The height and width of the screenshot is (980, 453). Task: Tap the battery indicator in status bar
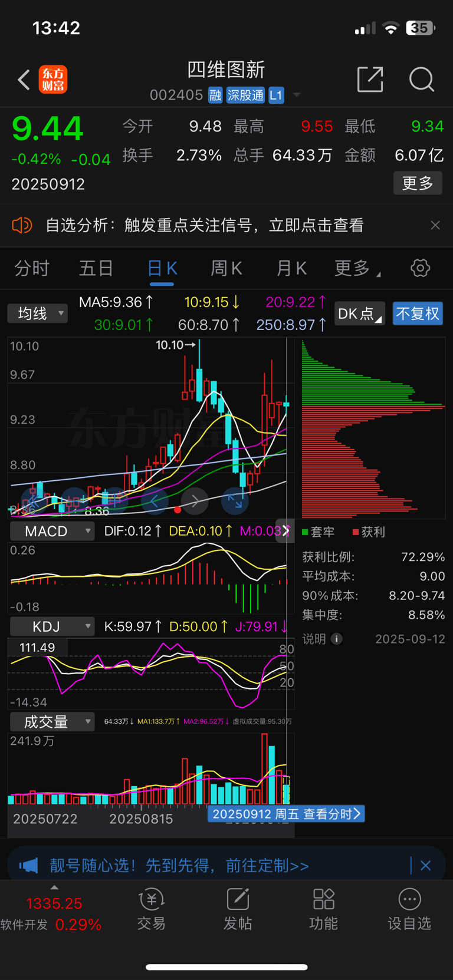coord(420,28)
